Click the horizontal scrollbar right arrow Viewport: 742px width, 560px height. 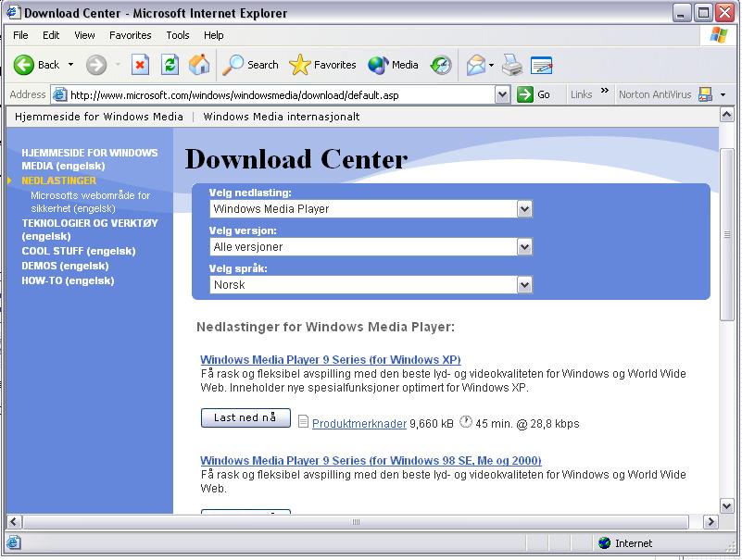coord(711,522)
